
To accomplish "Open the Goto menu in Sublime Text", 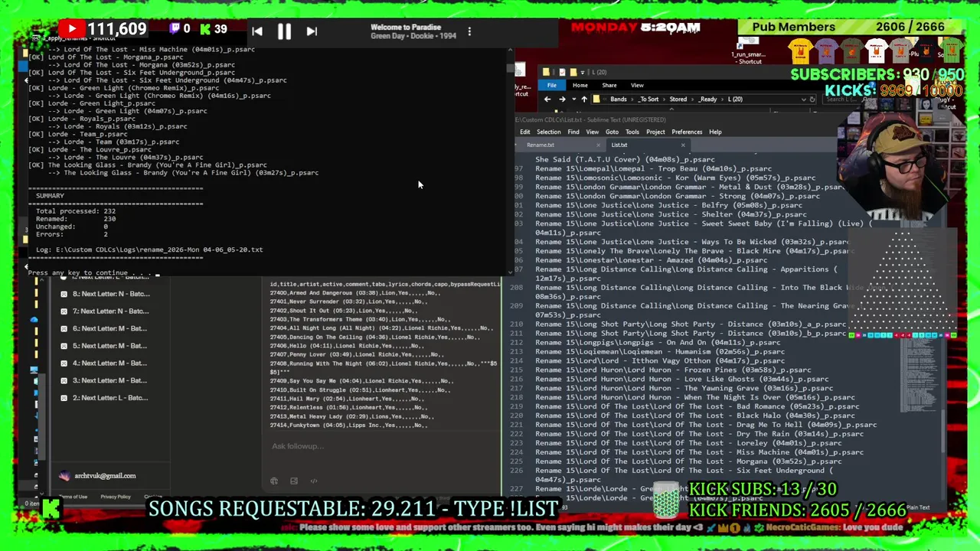I will click(x=612, y=132).
